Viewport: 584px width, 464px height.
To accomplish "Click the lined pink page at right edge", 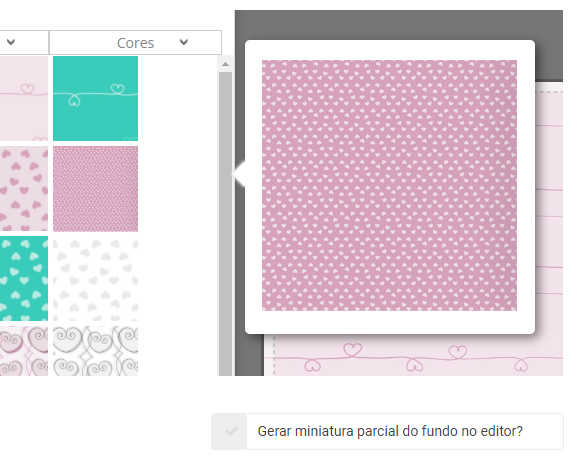I will pos(549,209).
